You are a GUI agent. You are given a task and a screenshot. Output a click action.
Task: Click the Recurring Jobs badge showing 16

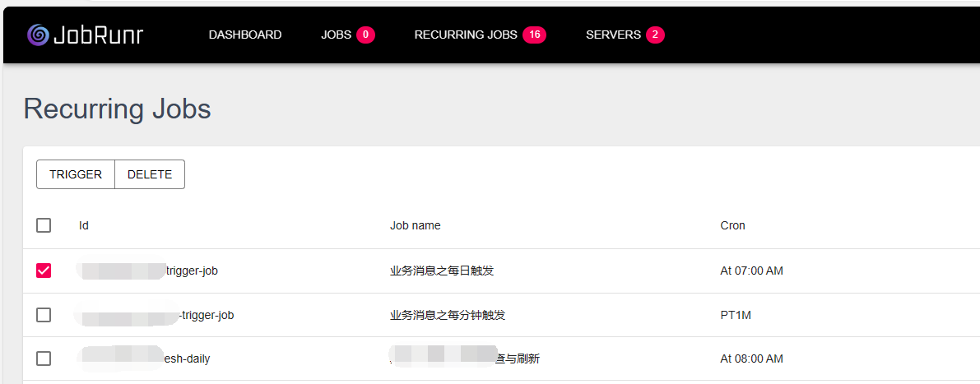534,35
